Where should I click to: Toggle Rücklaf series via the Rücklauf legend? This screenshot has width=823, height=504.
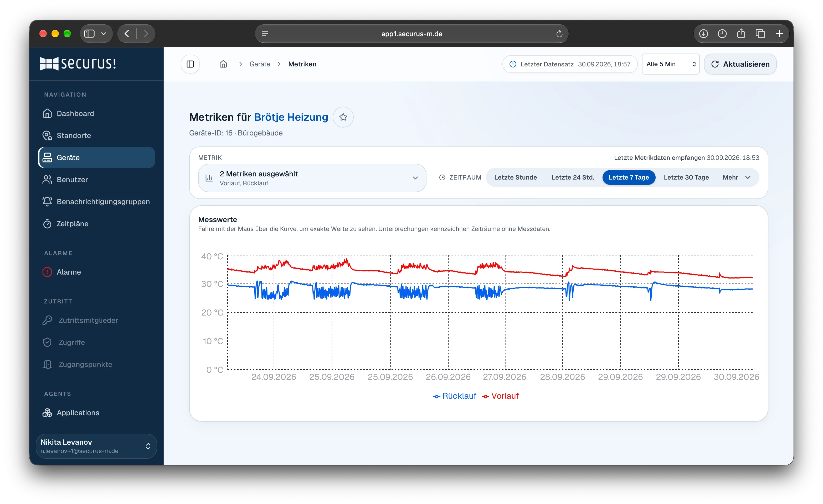(455, 396)
